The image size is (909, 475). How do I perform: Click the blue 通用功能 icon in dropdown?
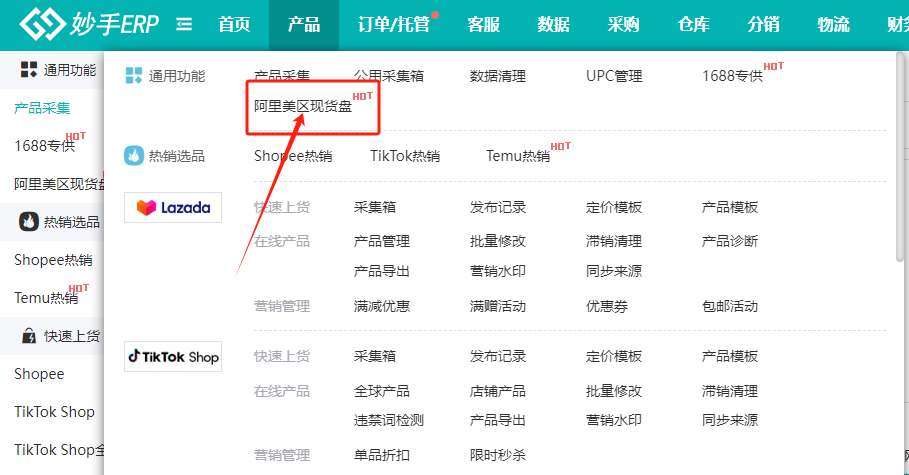tap(134, 75)
